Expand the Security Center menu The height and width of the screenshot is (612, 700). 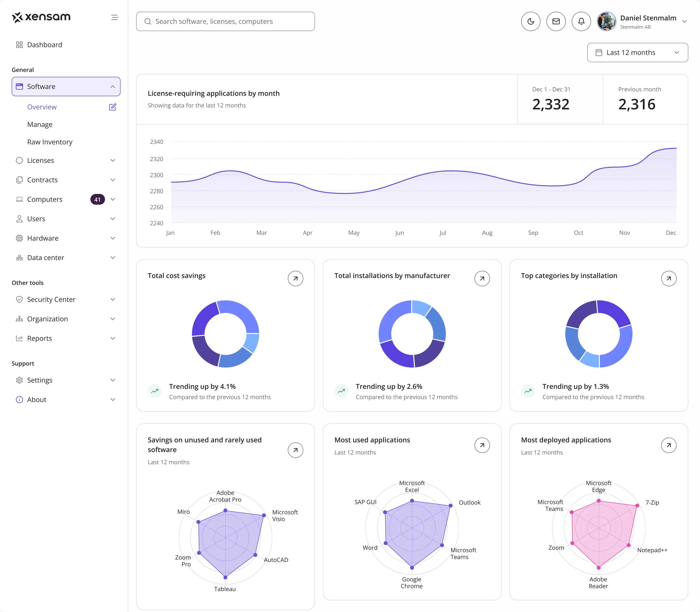coord(66,299)
